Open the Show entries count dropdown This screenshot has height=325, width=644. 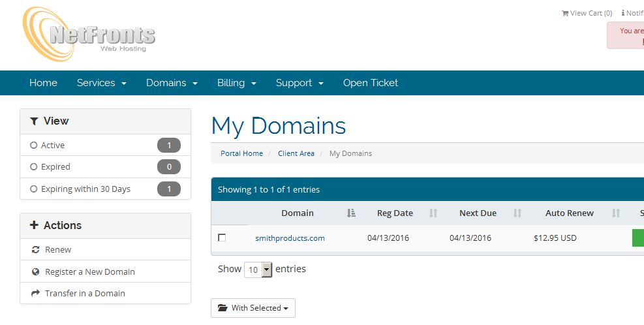[258, 270]
